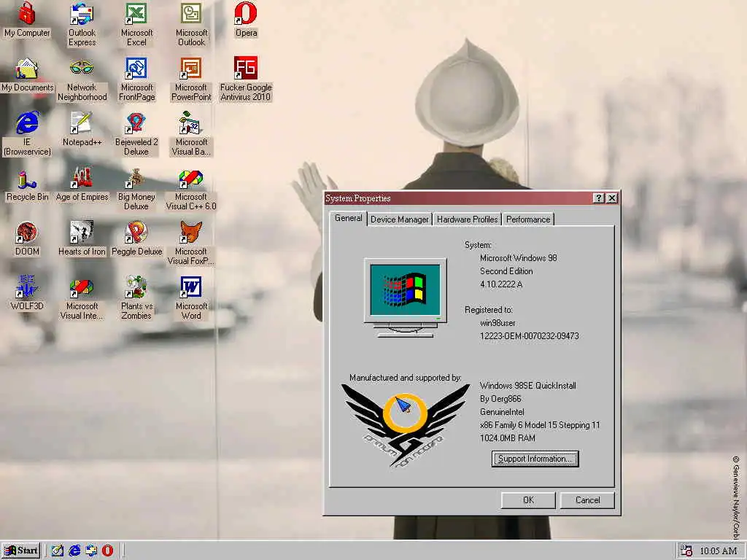Launch Opera from the Quick Launch bar
The height and width of the screenshot is (560, 747).
(108, 551)
